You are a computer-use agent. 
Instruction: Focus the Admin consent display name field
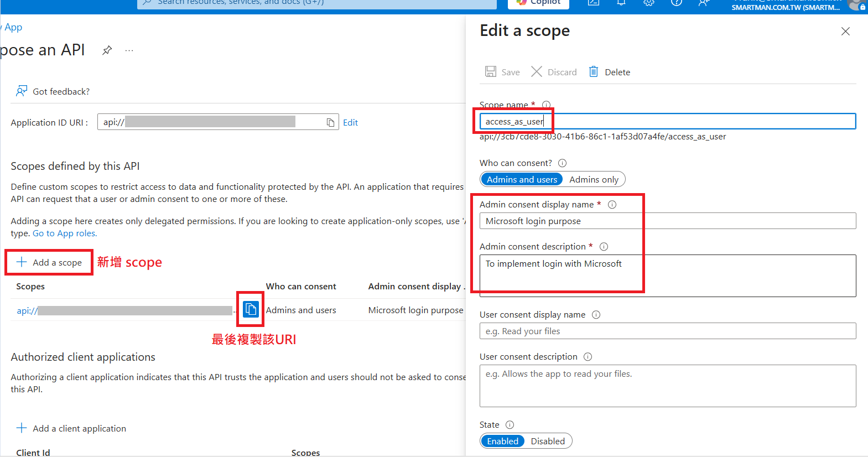pyautogui.click(x=668, y=221)
